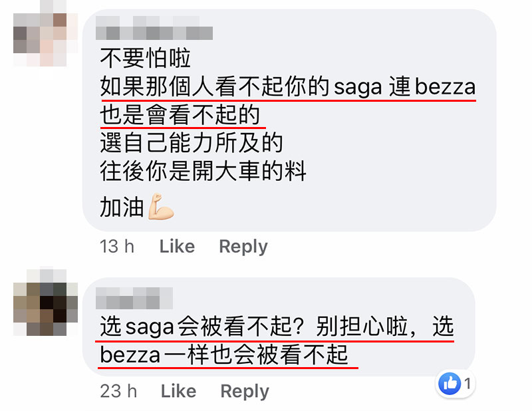
Task: Open the second commenter's blurred profile picture
Action: tap(45, 302)
